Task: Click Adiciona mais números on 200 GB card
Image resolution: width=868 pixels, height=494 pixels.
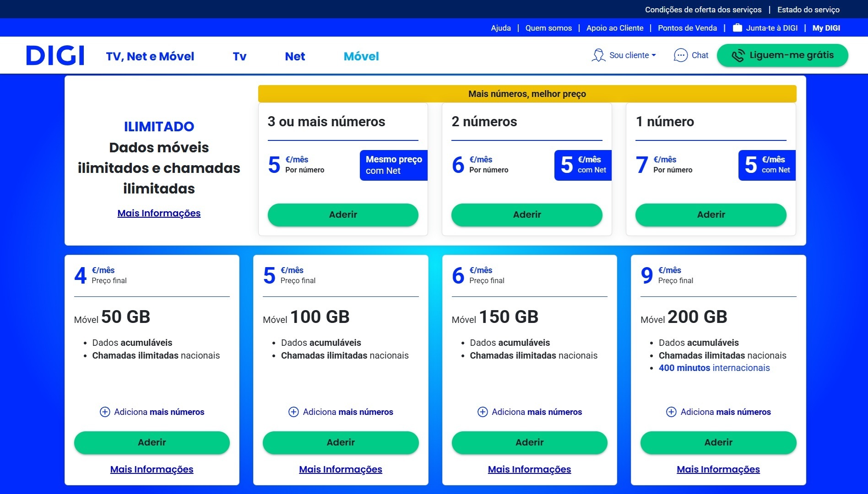Action: (726, 412)
